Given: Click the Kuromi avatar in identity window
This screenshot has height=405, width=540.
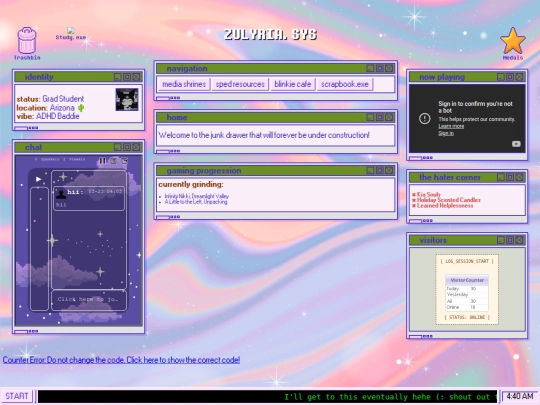Looking at the screenshot, I should point(127,99).
